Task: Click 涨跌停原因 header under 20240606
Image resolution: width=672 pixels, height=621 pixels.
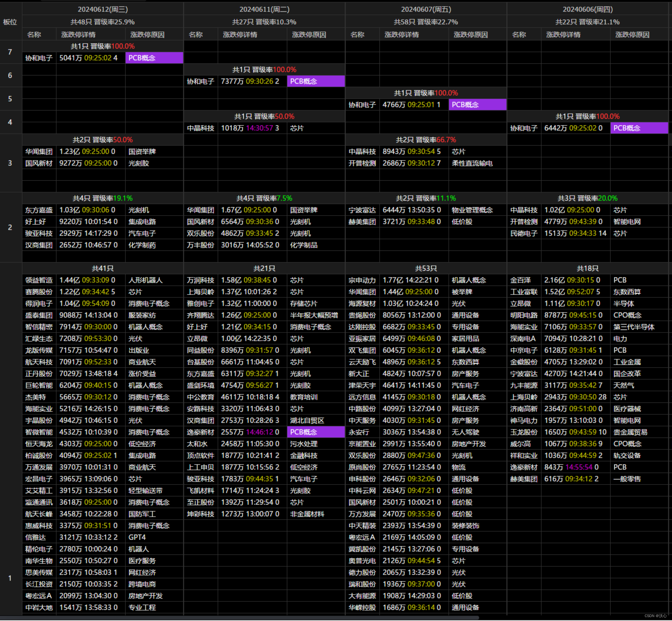Action: [632, 34]
